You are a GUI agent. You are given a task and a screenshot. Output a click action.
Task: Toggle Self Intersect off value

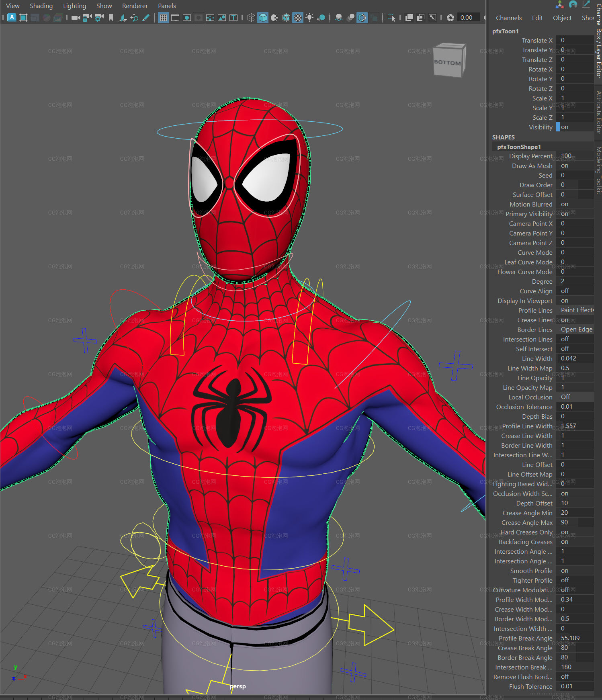tap(575, 349)
